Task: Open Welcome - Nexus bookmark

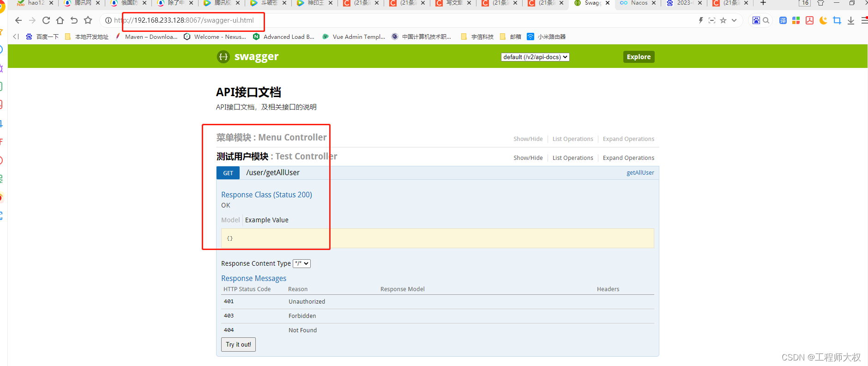Action: pyautogui.click(x=215, y=37)
